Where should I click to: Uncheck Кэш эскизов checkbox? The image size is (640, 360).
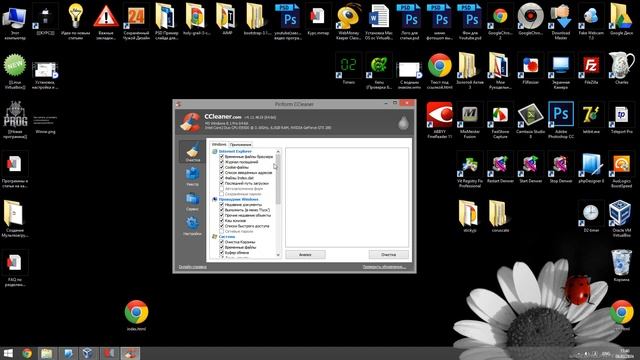click(222, 220)
